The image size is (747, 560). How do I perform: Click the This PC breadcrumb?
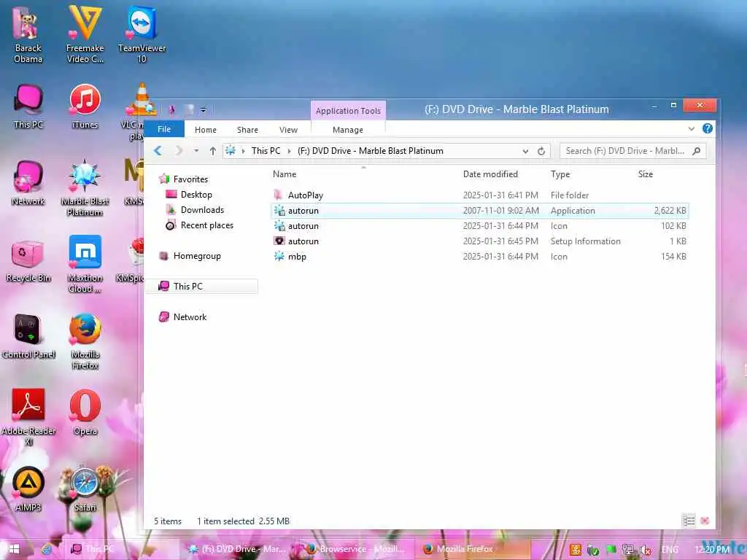point(266,151)
